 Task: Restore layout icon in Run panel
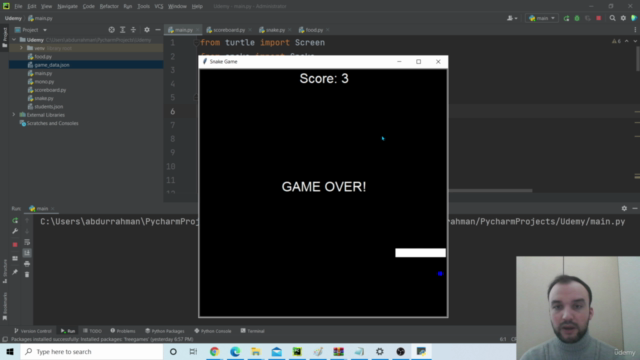pos(15,258)
